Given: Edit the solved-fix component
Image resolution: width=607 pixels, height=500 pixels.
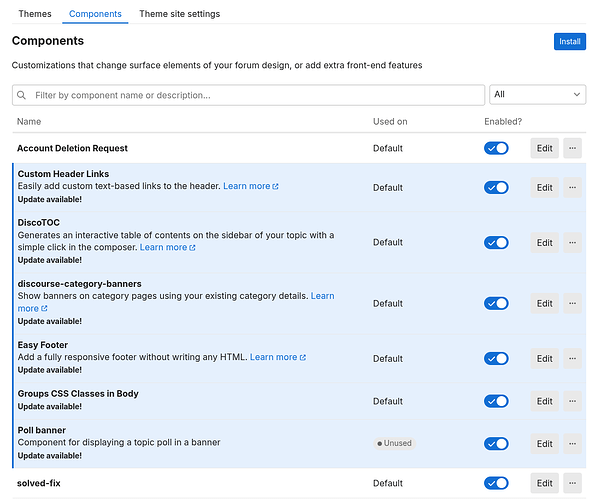Looking at the screenshot, I should click(544, 483).
